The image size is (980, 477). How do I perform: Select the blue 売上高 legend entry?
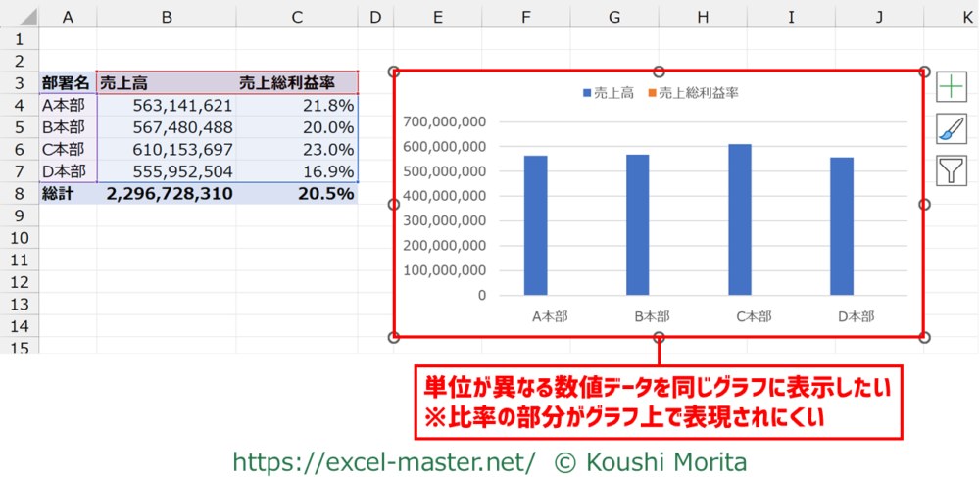608,93
